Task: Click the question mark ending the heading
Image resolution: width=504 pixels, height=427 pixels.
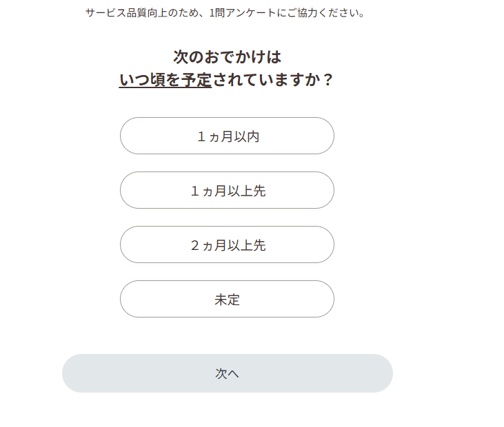Action: [x=327, y=80]
